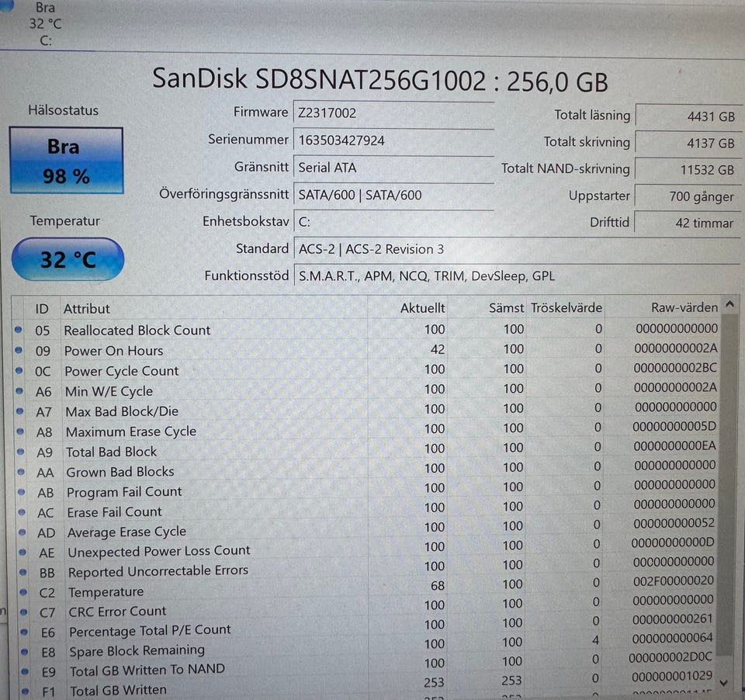The width and height of the screenshot is (745, 700).
Task: Click the SATA/600 transfer mode field
Action: (x=393, y=196)
